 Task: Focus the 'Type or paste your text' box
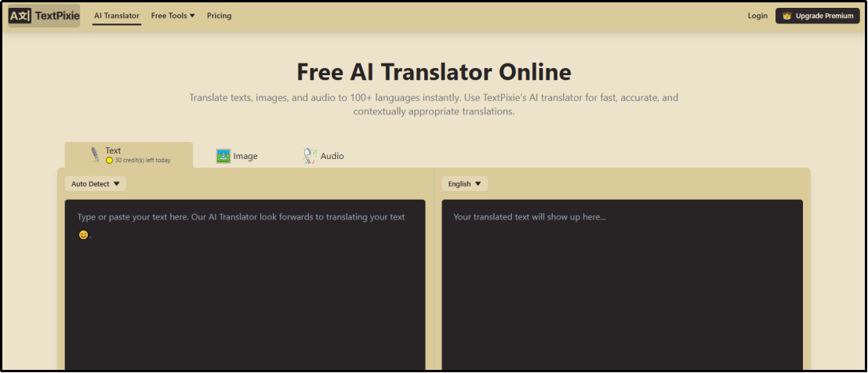[x=245, y=298]
